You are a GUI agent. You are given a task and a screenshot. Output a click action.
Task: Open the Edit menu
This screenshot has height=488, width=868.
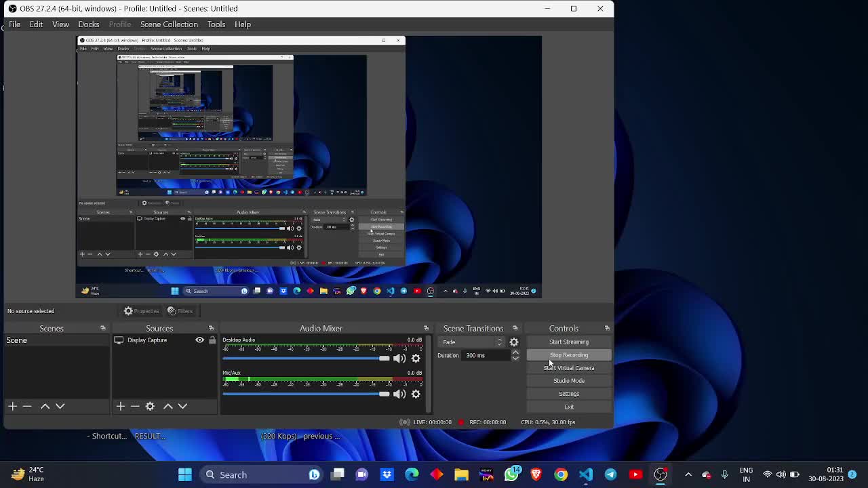[x=36, y=24]
